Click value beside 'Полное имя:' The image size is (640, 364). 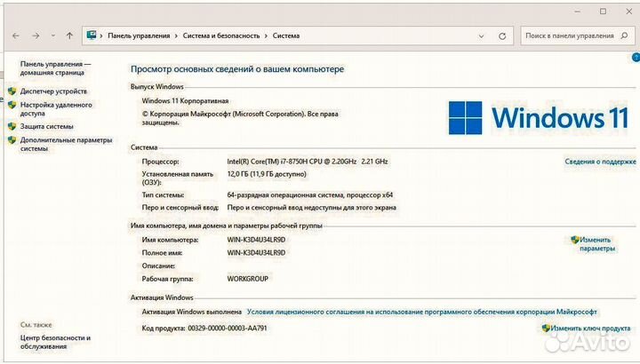256,253
